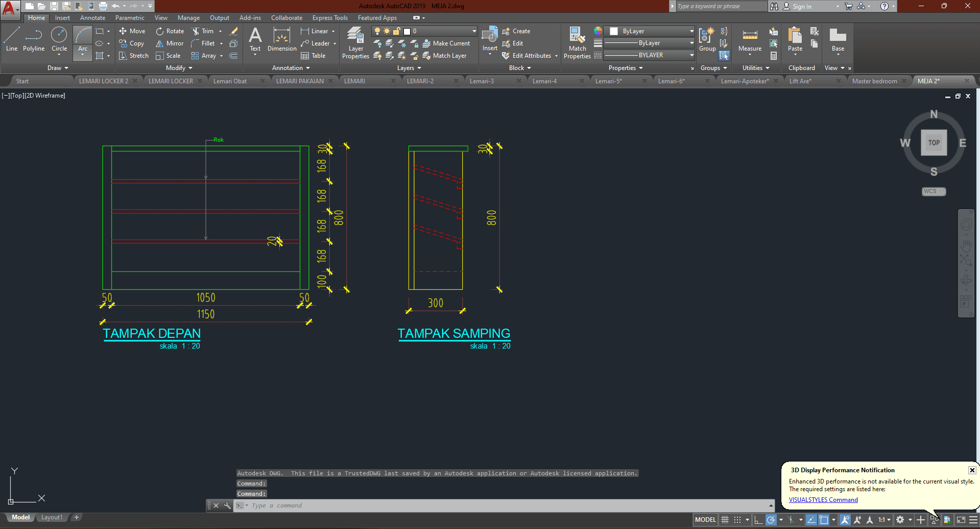980x529 pixels.
Task: Open the Annotate ribbon tab
Action: [92, 18]
